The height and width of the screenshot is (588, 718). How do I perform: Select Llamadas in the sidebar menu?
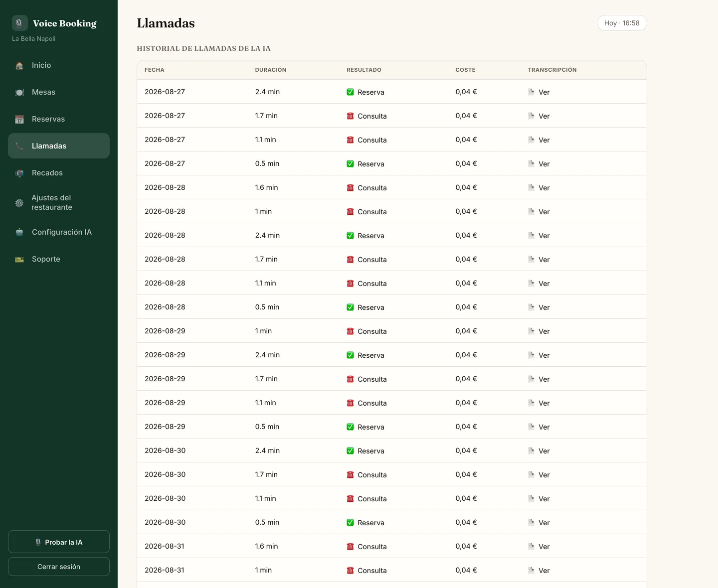[59, 146]
